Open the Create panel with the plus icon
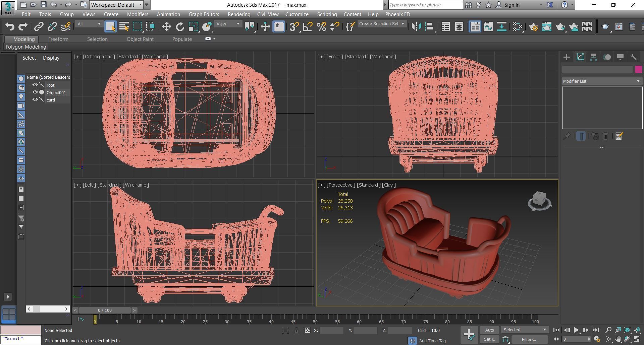This screenshot has height=345, width=644. (x=567, y=57)
